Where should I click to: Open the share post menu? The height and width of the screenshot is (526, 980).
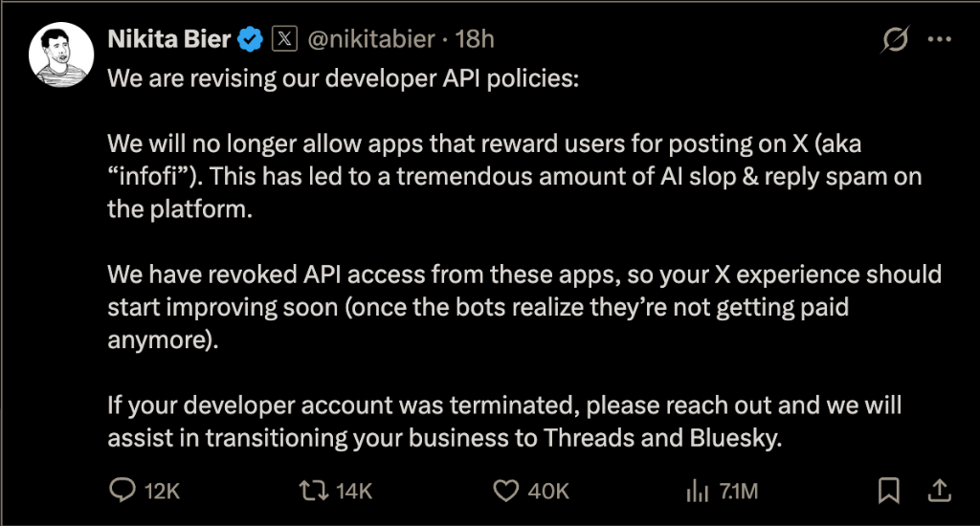coord(940,491)
